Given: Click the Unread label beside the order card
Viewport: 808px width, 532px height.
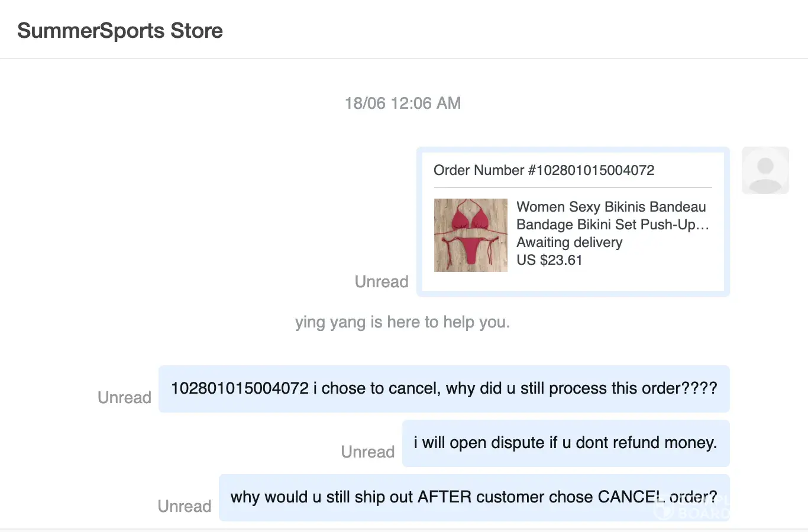Looking at the screenshot, I should pos(382,281).
